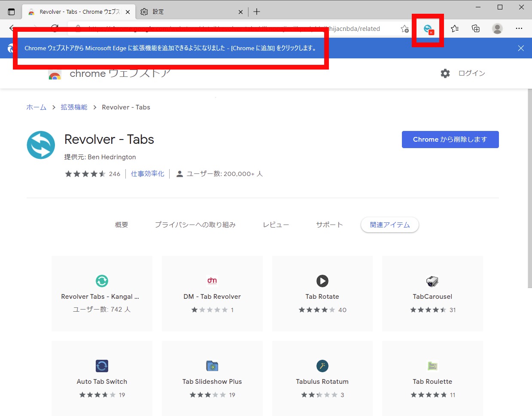Select the レビュー tab
Screen dimensions: 532x416
pyautogui.click(x=276, y=225)
